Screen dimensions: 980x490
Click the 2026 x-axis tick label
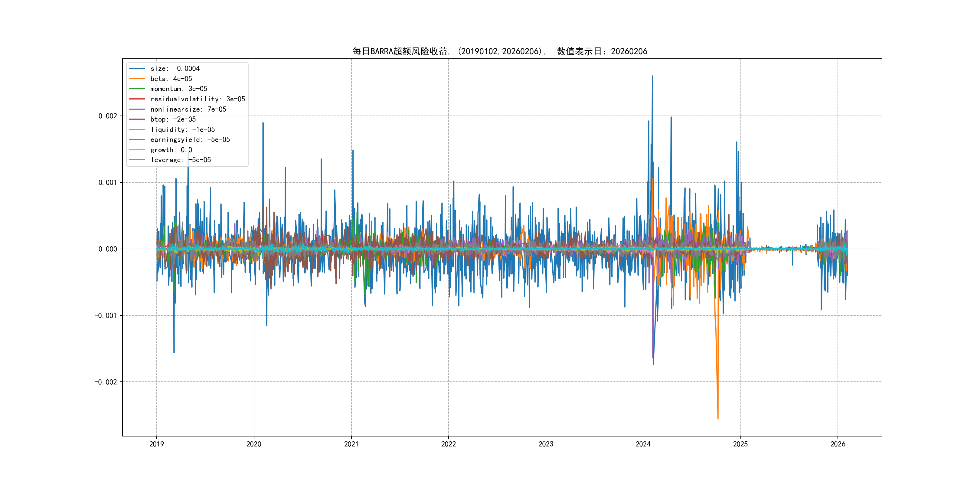(x=837, y=444)
